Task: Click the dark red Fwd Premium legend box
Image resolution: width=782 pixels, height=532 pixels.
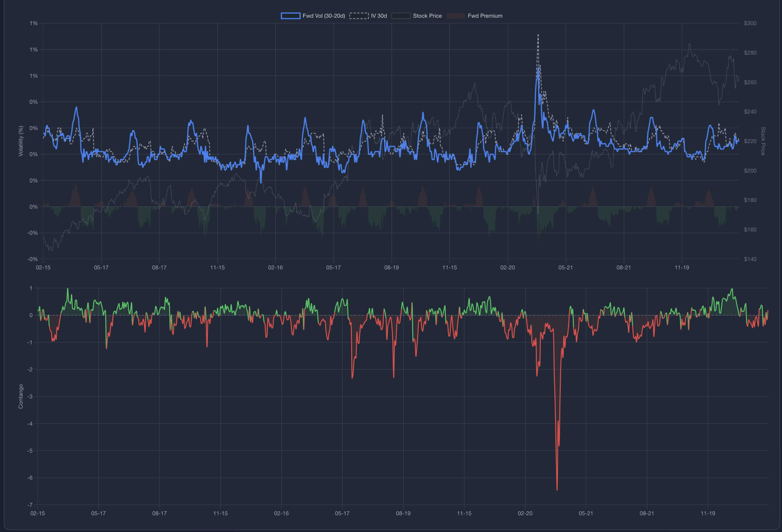Action: tap(456, 16)
